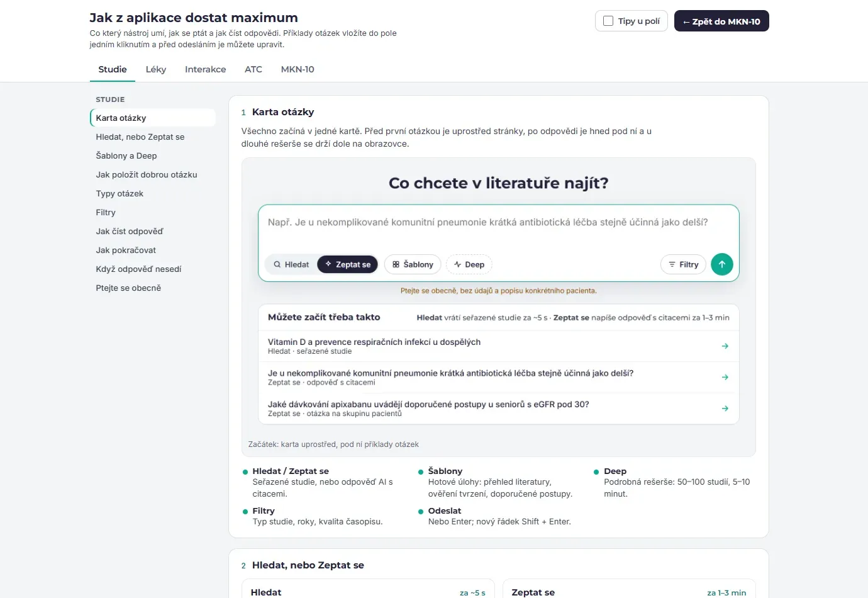Click arrow beside apixaban dosing example
The image size is (868, 598).
725,409
